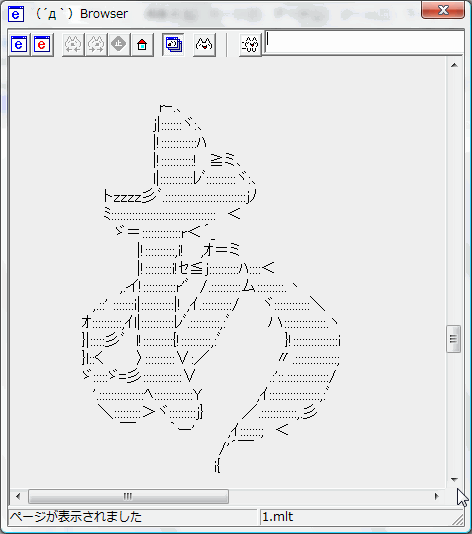Click the cat icon beside the address field
472x534 pixels.
click(x=250, y=44)
